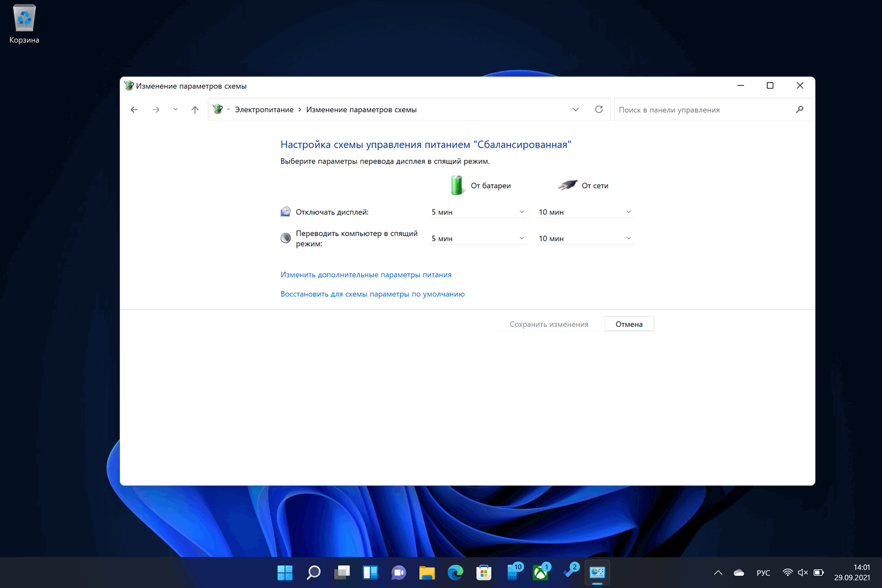Click Сохранить изменения button

pyautogui.click(x=549, y=324)
